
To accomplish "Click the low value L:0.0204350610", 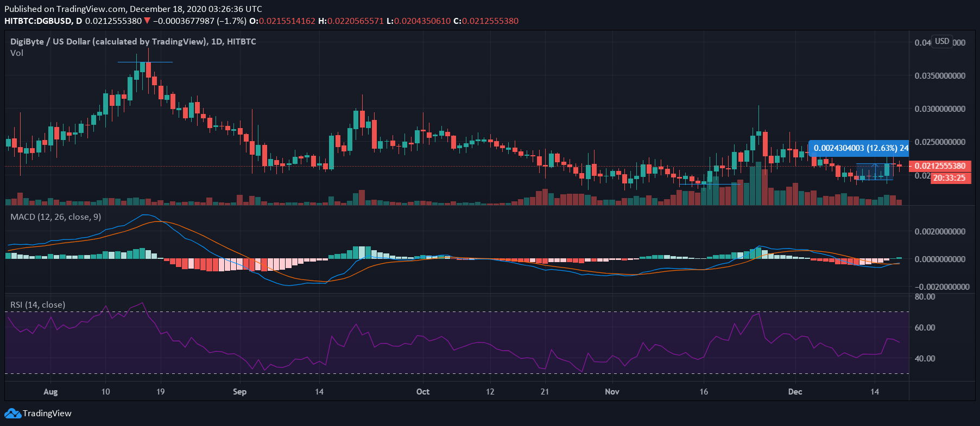I will (x=419, y=21).
